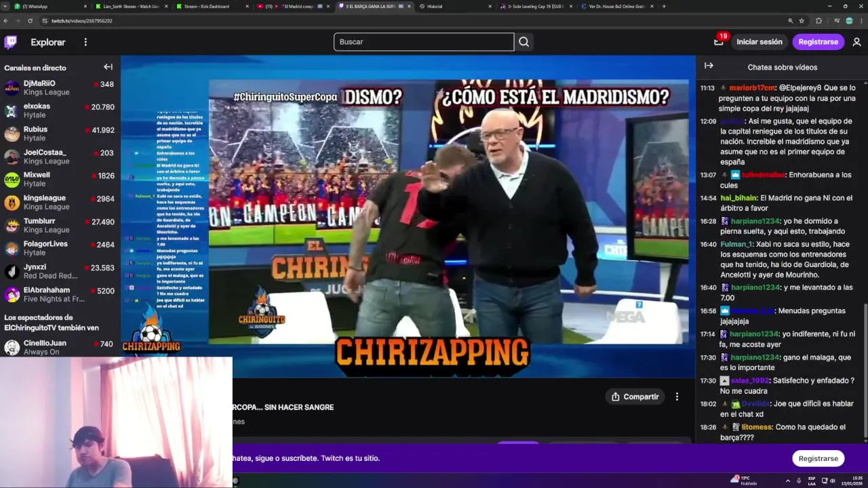The width and height of the screenshot is (868, 488).
Task: Click the Twitch logo home icon
Action: point(10,42)
